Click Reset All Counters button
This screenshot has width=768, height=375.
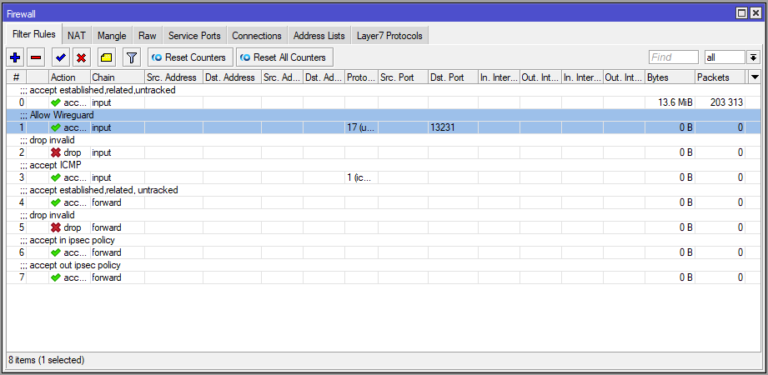pyautogui.click(x=285, y=58)
